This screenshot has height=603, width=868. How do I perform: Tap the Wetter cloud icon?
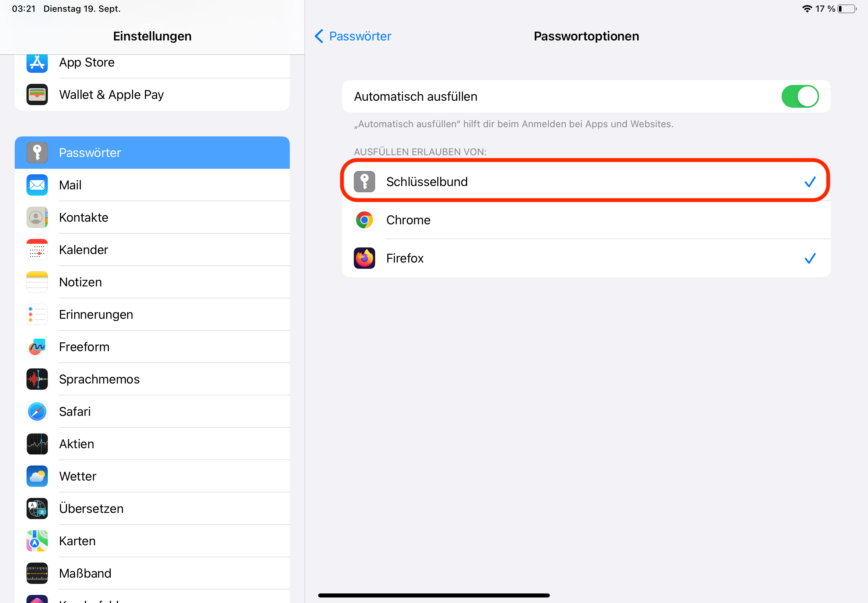37,476
